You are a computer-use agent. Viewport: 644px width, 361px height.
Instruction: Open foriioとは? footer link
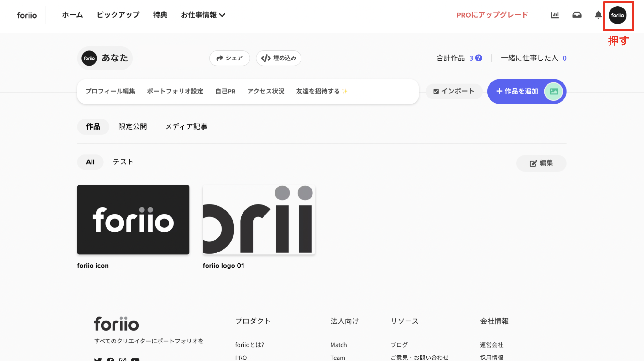249,345
